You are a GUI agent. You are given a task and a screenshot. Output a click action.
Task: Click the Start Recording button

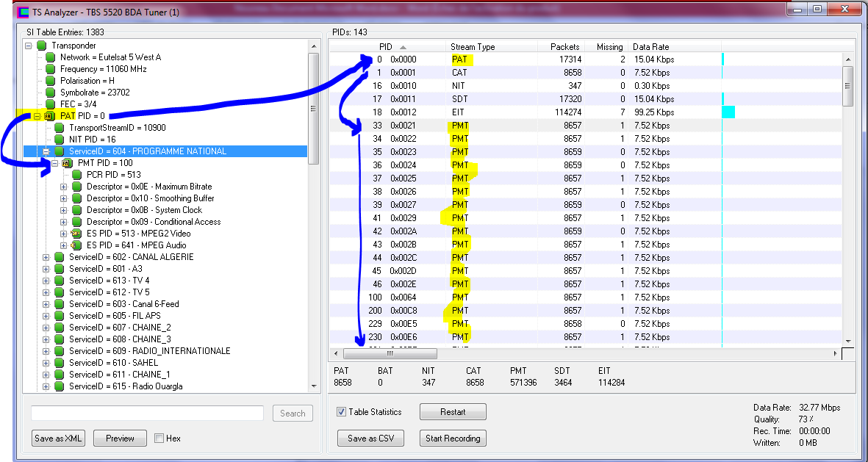tap(453, 438)
